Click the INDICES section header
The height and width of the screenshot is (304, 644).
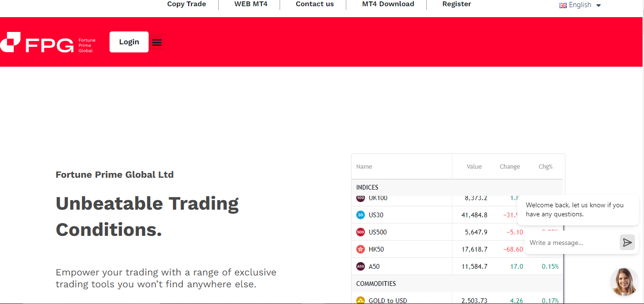click(367, 188)
